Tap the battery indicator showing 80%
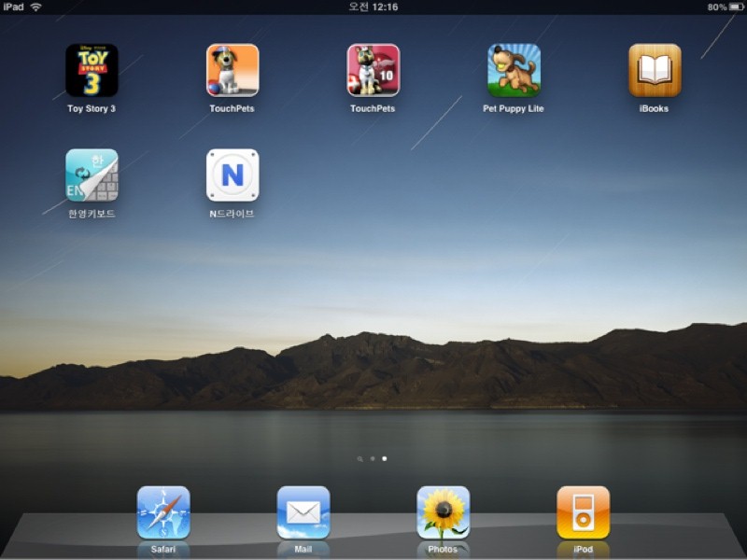747x560 pixels. pos(725,7)
